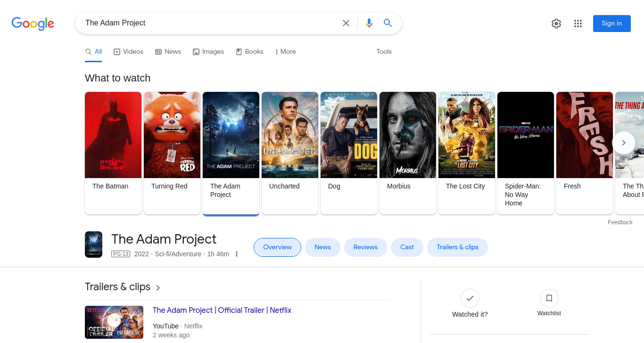Click the Feedback link
644x343 pixels.
(x=620, y=222)
